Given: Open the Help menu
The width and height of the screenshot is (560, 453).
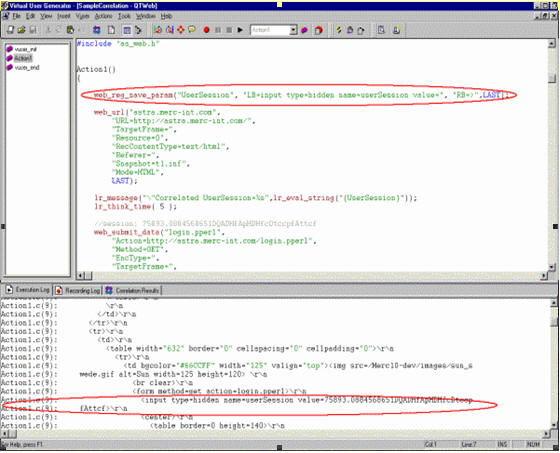Looking at the screenshot, I should (166, 16).
